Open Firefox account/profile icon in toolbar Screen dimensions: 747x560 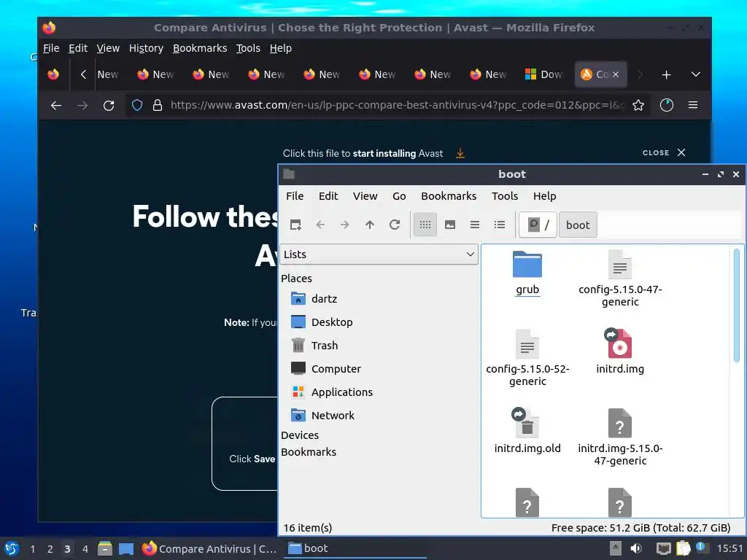pos(667,105)
